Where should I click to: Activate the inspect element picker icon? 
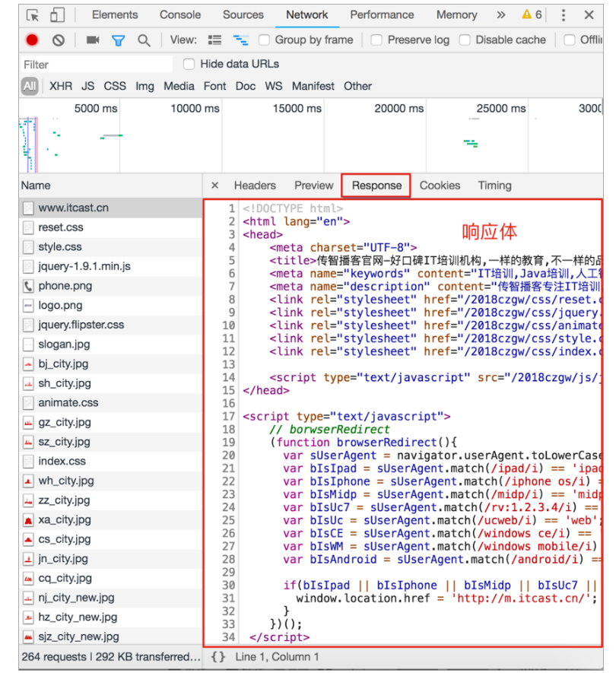33,15
